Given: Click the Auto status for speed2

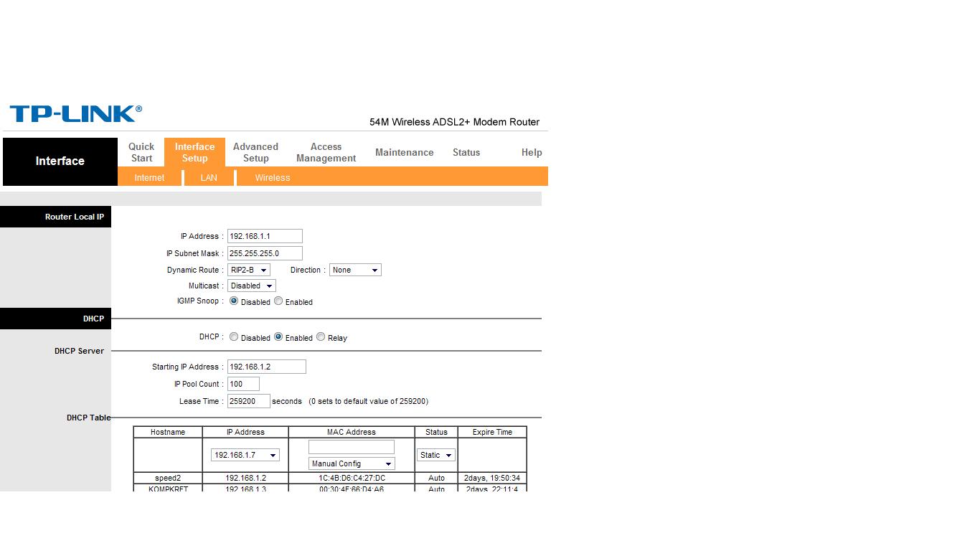Looking at the screenshot, I should click(436, 478).
